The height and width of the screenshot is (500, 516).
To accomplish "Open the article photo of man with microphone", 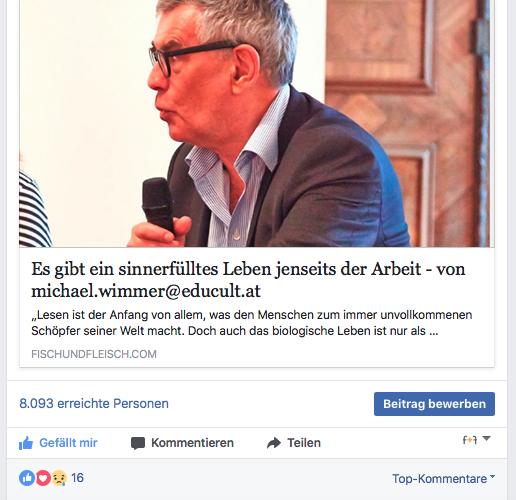I will (257, 123).
